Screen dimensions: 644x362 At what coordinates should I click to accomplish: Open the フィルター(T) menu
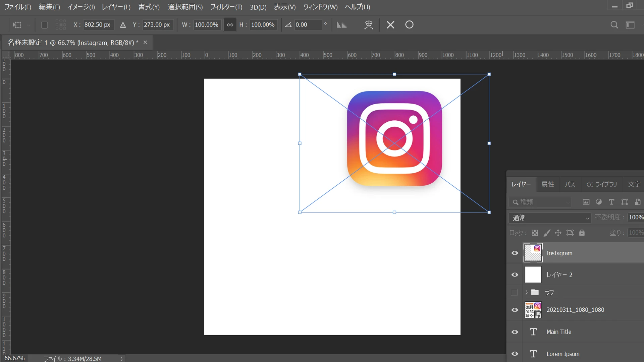(x=226, y=7)
